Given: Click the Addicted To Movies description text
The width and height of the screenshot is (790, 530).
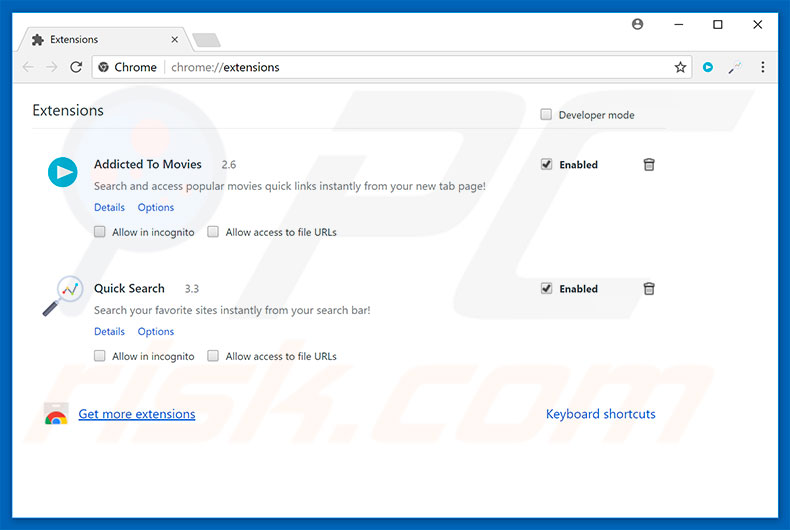Looking at the screenshot, I should point(290,186).
